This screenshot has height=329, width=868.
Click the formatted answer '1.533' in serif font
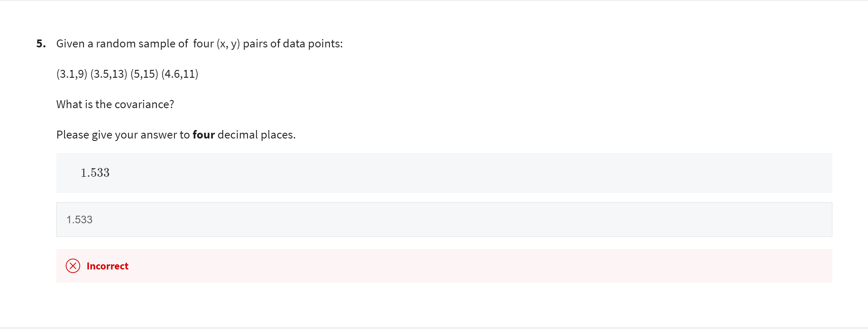95,173
